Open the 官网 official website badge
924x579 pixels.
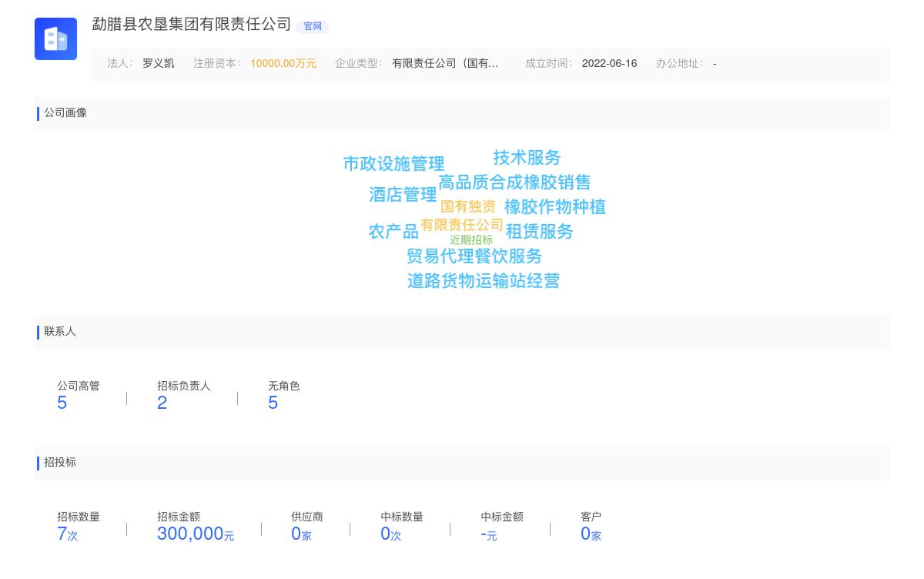click(x=313, y=26)
